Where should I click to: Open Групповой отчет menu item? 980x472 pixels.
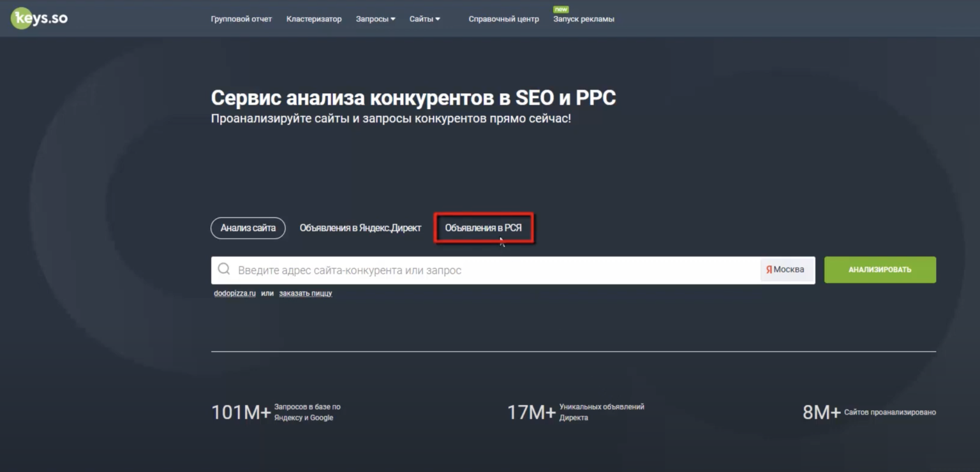coord(241,19)
